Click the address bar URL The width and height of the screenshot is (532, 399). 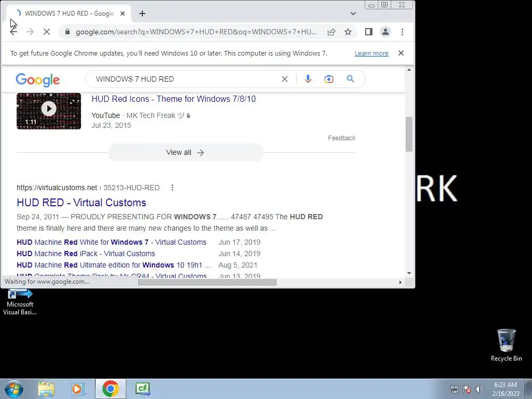pyautogui.click(x=196, y=32)
